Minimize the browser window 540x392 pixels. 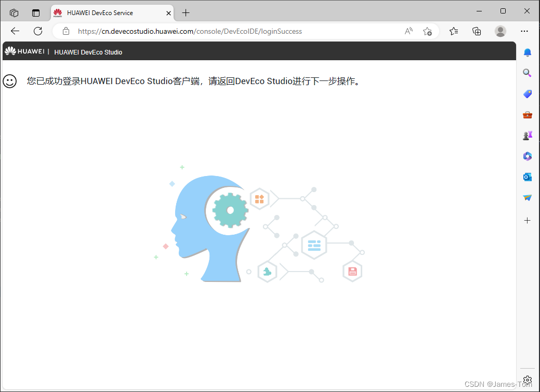[x=479, y=11]
